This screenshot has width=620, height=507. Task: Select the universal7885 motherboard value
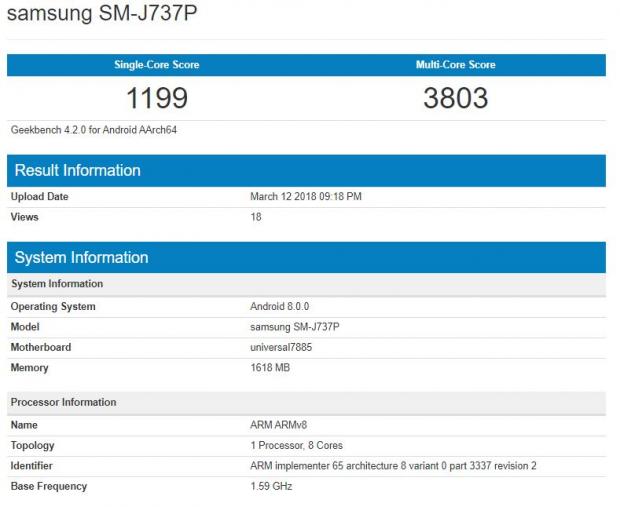click(x=283, y=347)
